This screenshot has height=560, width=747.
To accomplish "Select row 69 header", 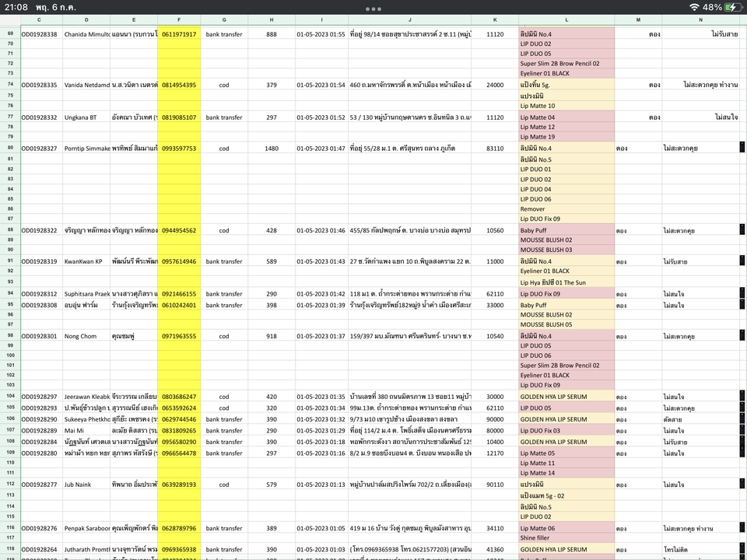I will tap(10, 33).
